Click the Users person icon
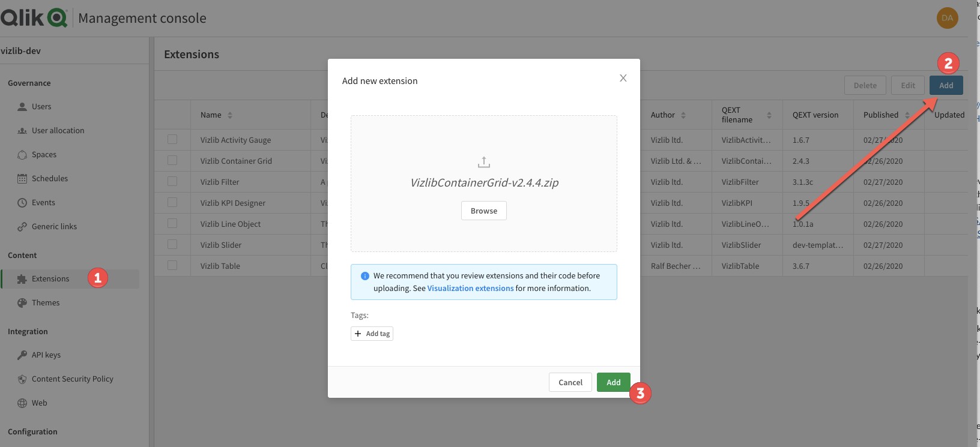Viewport: 980px width, 447px height. point(22,107)
